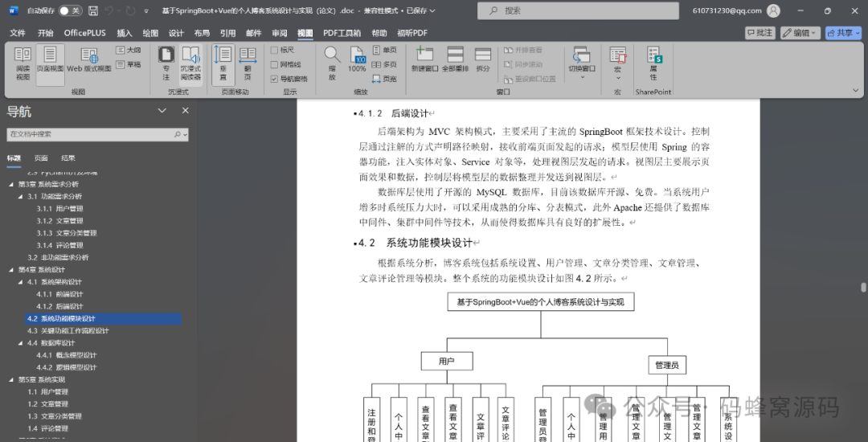Uncheck the 导航窗格 navigation pane checkbox
Viewport: 868px width, 442px height.
coord(274,79)
